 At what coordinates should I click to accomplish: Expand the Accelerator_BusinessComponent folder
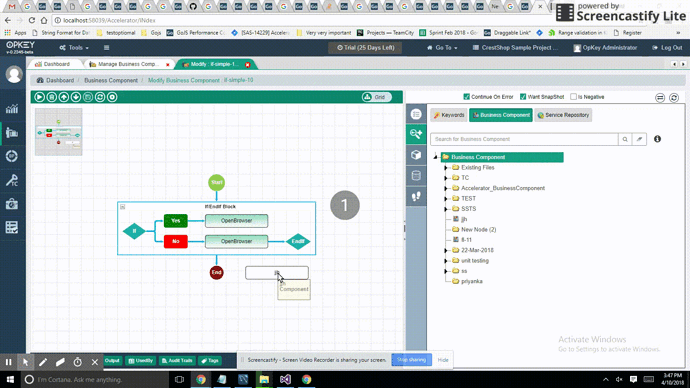[445, 188]
